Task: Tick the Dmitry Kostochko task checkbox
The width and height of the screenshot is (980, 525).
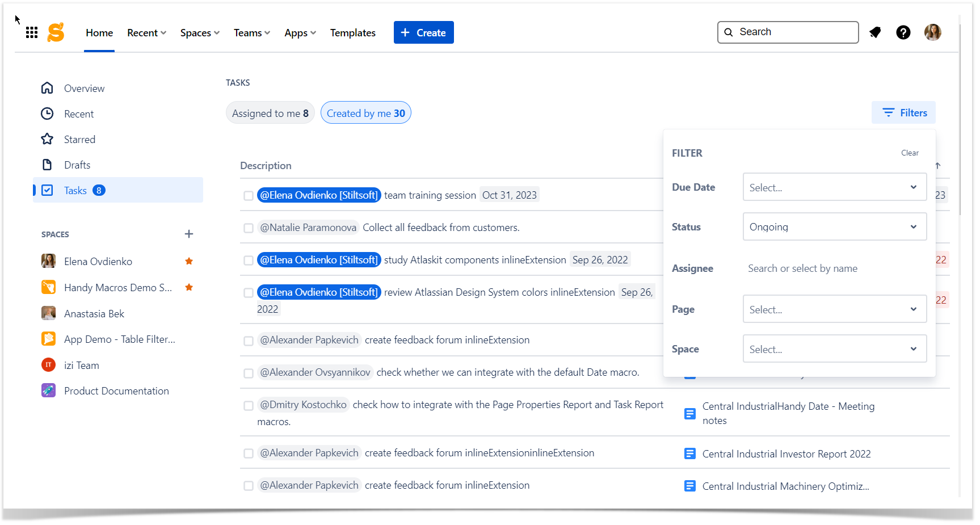Action: point(249,406)
